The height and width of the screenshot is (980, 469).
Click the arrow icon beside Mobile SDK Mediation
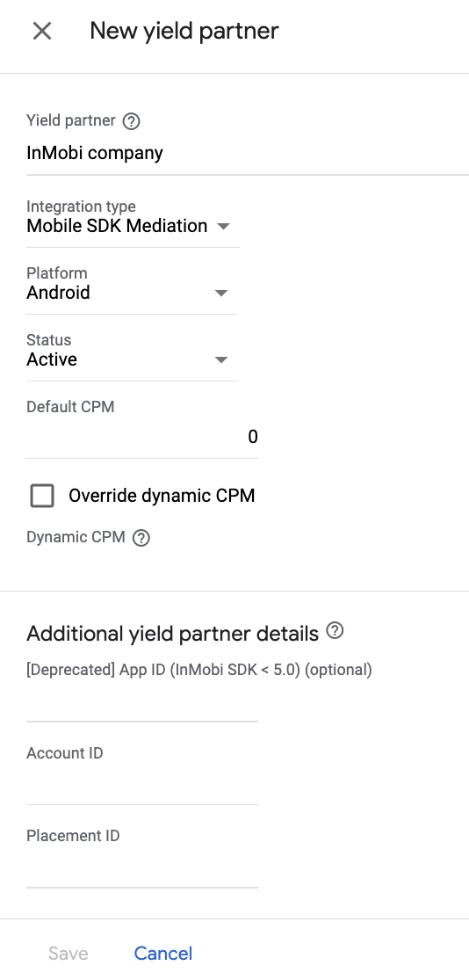point(224,226)
